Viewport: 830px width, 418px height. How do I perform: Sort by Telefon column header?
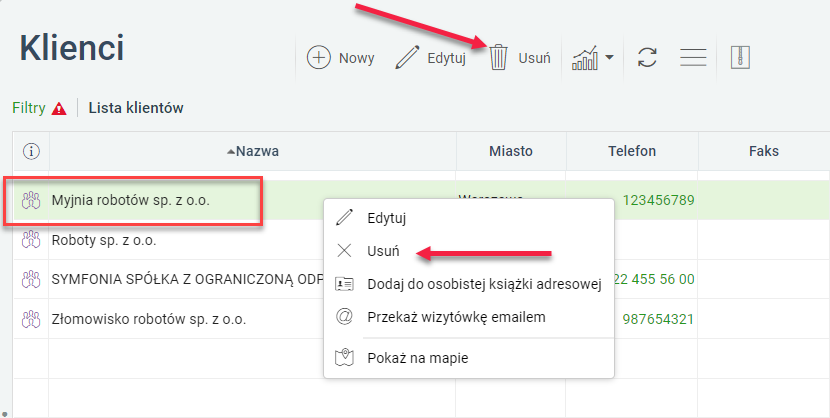pos(632,151)
